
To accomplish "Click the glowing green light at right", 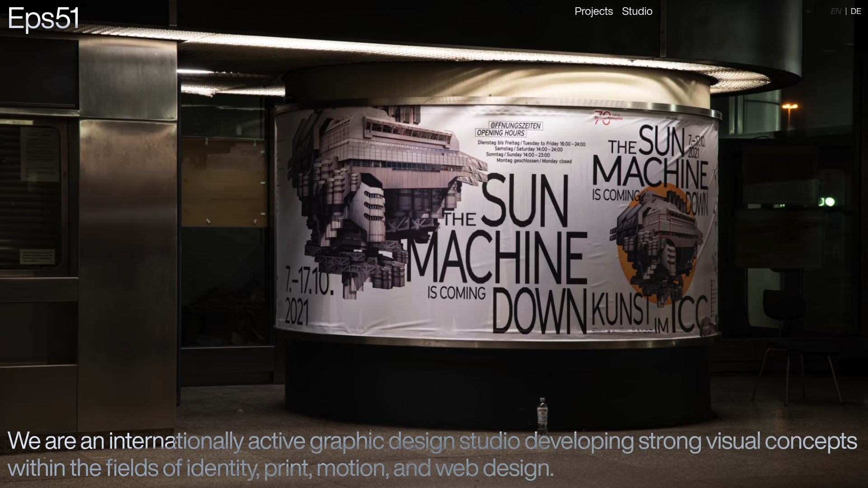I will point(829,202).
